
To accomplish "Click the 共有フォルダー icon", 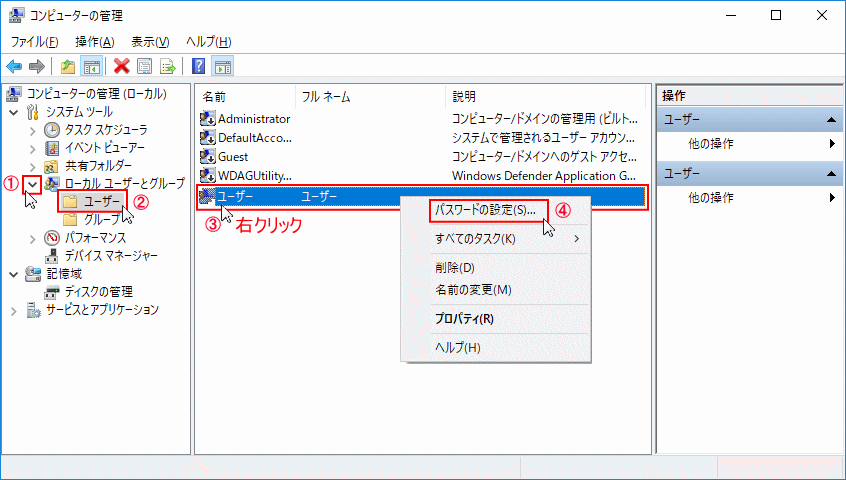I will click(52, 166).
